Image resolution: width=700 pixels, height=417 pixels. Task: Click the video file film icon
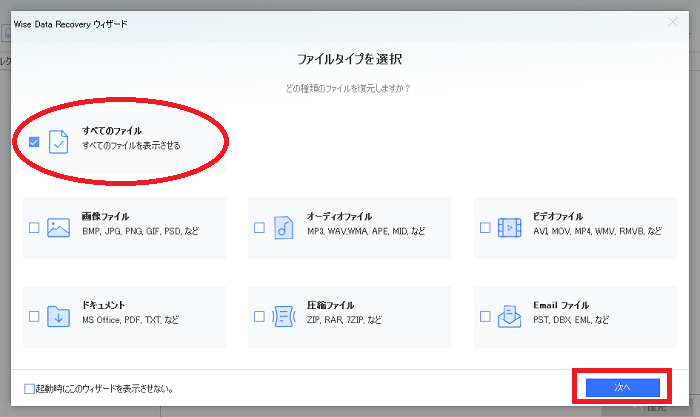(509, 228)
